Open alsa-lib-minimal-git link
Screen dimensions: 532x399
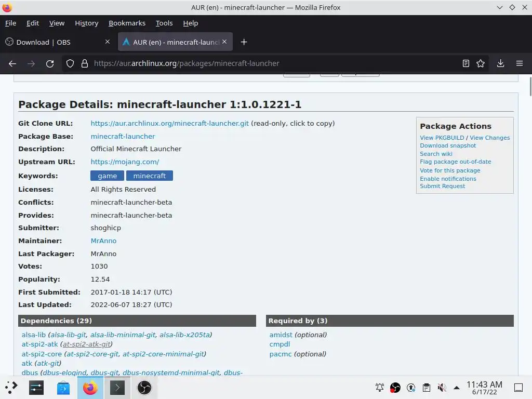123,335
